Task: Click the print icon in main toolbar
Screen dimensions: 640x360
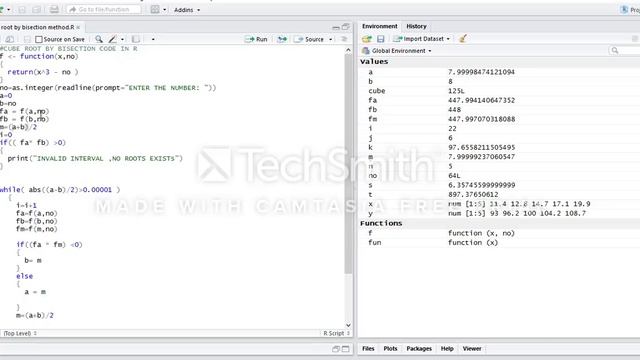Action: point(53,9)
